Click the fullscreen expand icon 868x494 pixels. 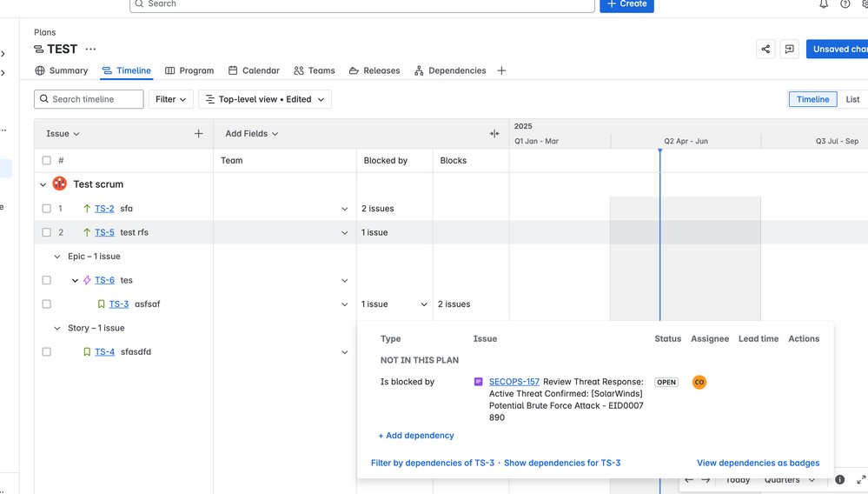click(861, 479)
